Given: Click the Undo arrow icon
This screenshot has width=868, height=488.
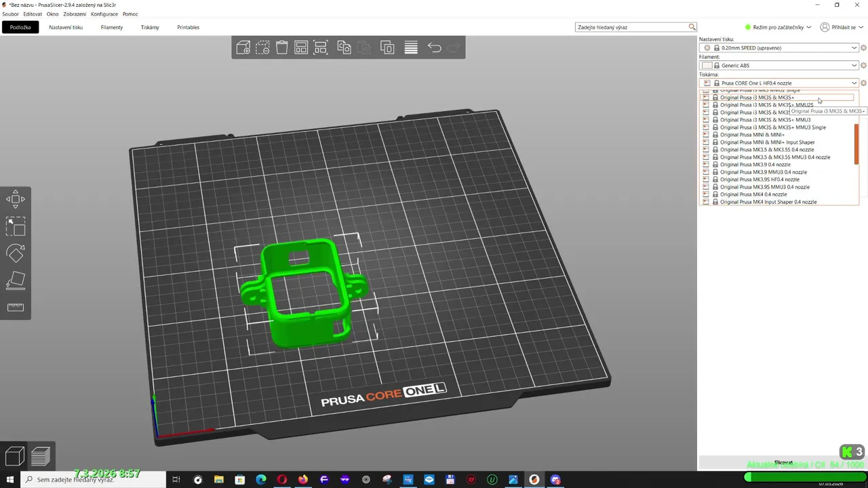Looking at the screenshot, I should (435, 47).
